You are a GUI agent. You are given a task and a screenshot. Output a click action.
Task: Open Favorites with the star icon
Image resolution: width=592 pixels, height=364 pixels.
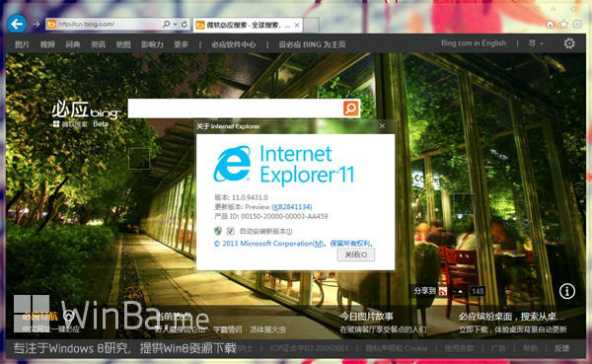coord(563,24)
